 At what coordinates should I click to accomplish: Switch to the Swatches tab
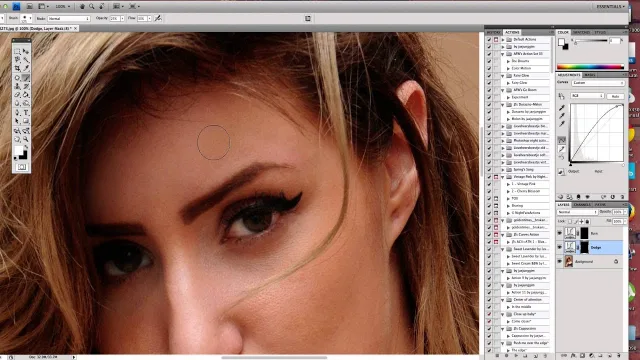(581, 32)
